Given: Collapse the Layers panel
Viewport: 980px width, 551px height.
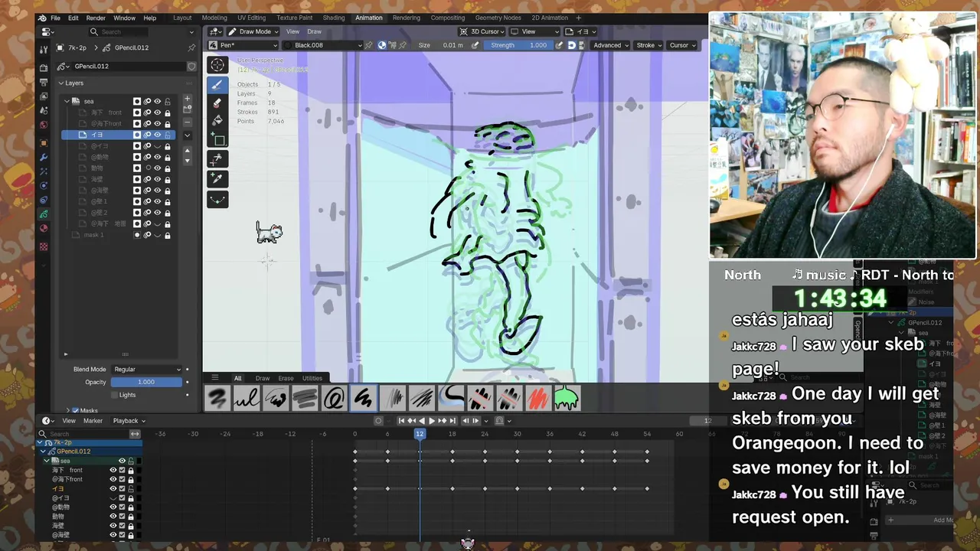Looking at the screenshot, I should [x=61, y=83].
